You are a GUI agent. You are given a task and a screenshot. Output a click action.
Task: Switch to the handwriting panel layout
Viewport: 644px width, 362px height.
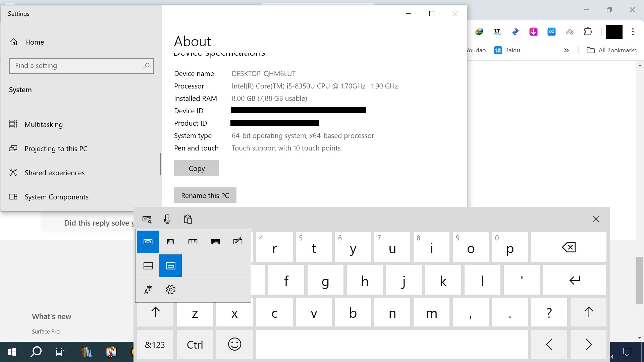(238, 241)
